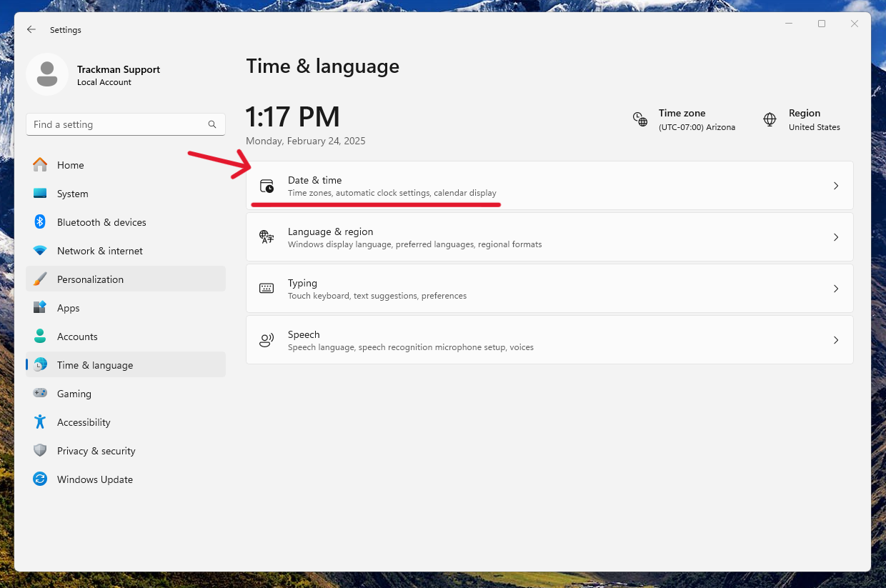Image resolution: width=886 pixels, height=588 pixels.
Task: Open Accessibility settings
Action: pos(126,422)
